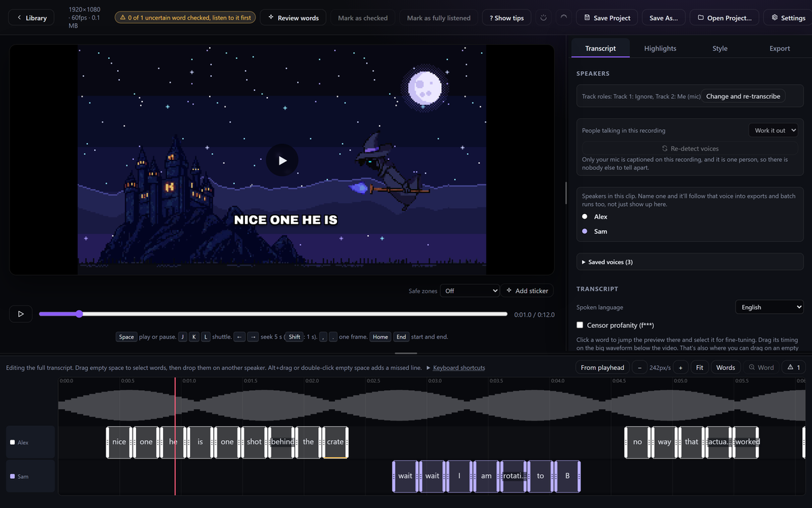
Task: Click the Space key hint
Action: (127, 337)
